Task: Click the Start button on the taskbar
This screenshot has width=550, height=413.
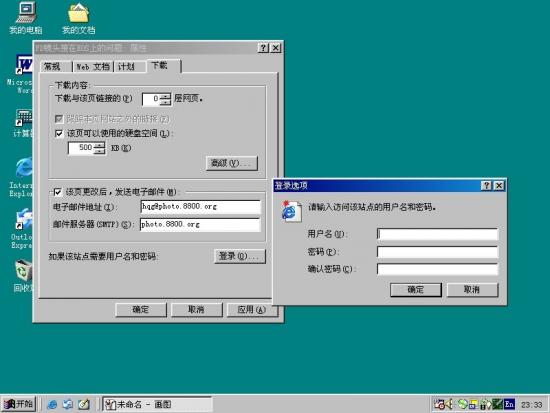Action: pos(19,404)
